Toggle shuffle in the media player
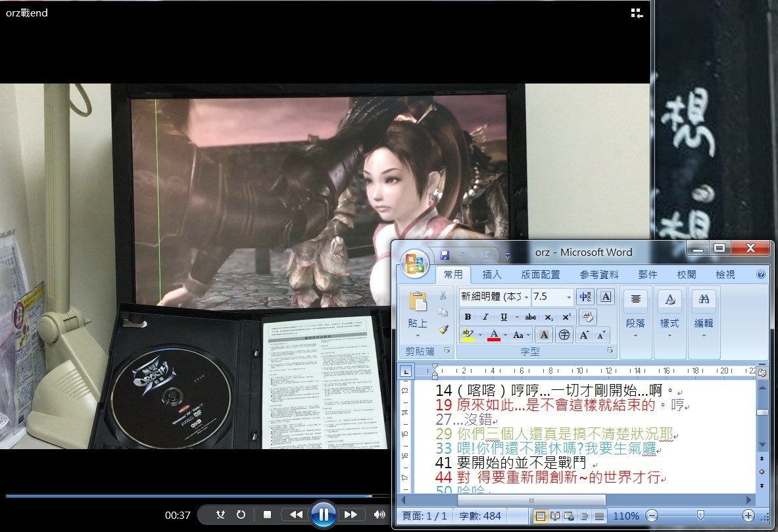The width and height of the screenshot is (778, 532). (x=221, y=515)
